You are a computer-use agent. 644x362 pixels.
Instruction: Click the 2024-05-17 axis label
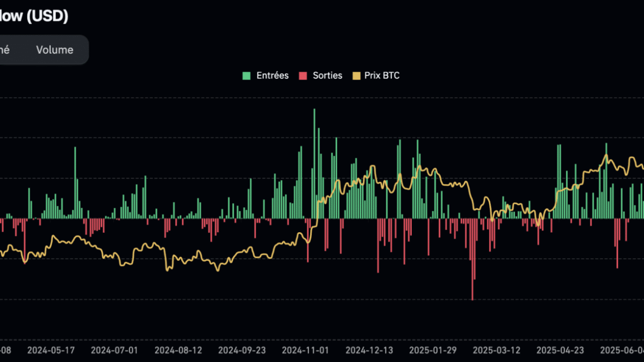49,350
